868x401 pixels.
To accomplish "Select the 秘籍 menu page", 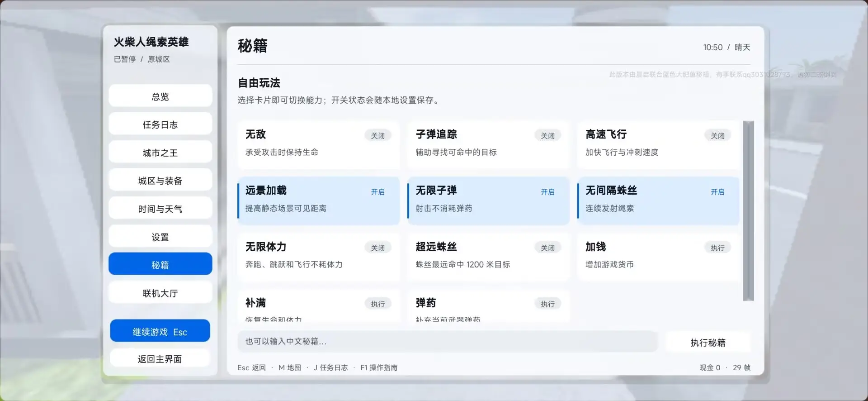I will tap(160, 264).
